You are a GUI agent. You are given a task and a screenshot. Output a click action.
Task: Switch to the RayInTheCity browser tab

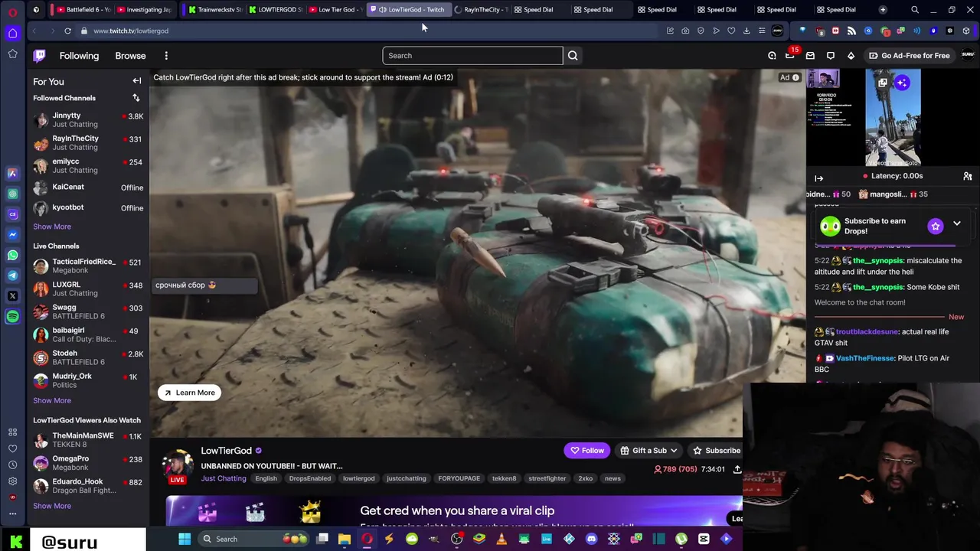[x=481, y=10]
